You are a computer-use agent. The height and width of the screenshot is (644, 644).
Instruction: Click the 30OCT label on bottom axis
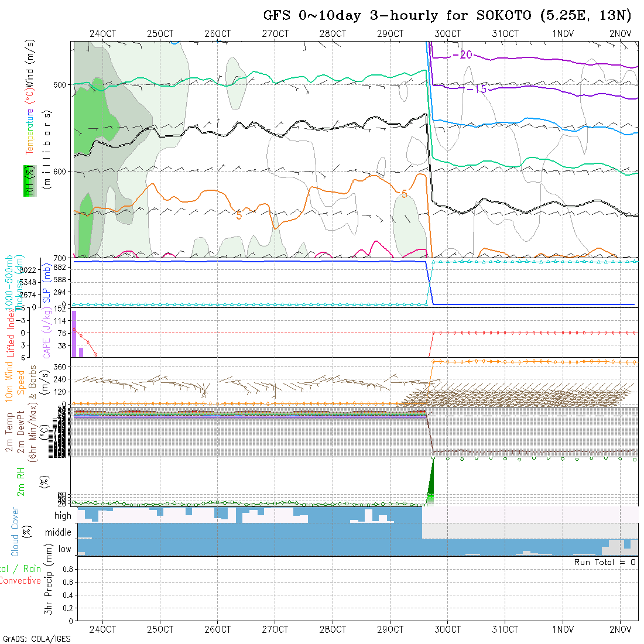click(x=447, y=629)
